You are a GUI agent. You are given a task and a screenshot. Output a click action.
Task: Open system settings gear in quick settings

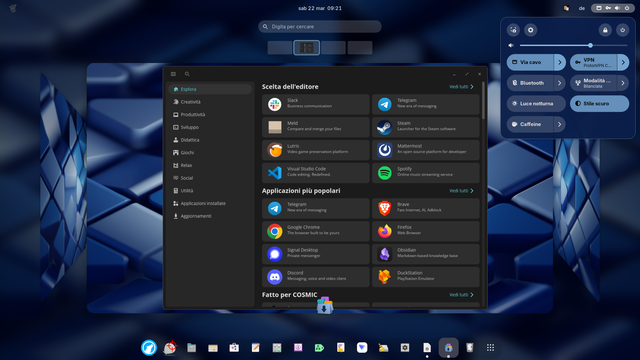click(531, 30)
